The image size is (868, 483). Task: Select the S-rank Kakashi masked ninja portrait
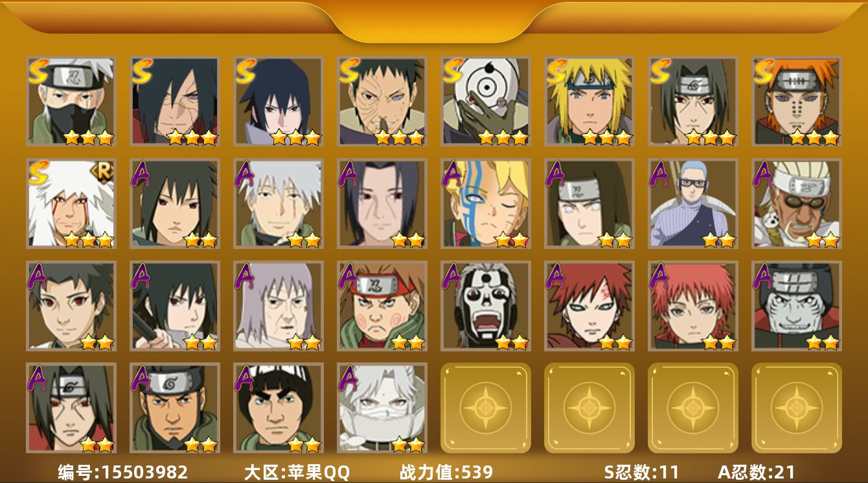point(71,101)
